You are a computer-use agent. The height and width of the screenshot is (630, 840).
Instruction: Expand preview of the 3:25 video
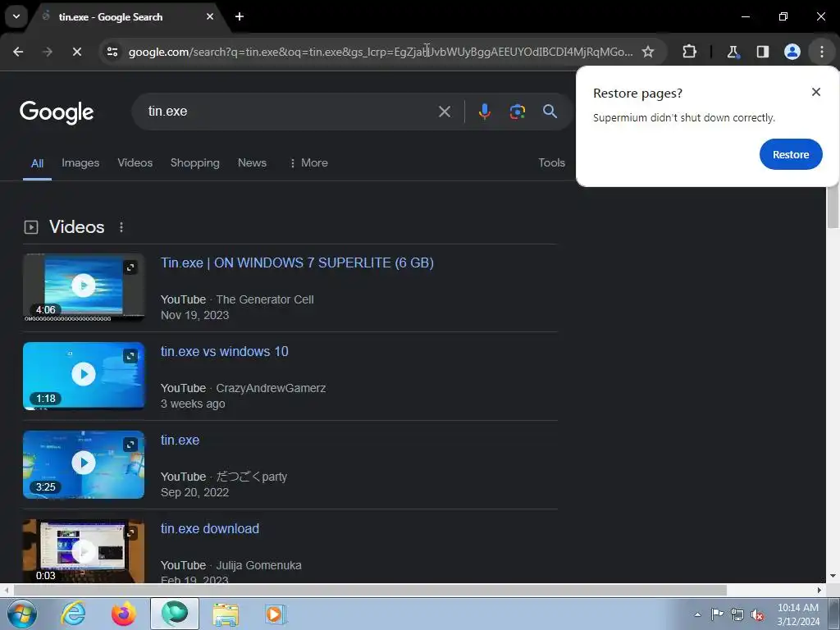[130, 445]
